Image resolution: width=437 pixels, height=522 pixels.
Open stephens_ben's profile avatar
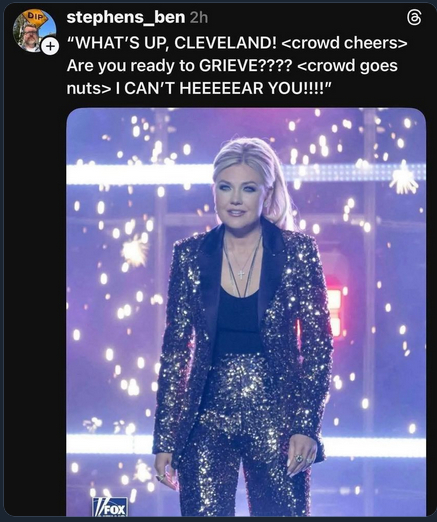click(x=34, y=30)
